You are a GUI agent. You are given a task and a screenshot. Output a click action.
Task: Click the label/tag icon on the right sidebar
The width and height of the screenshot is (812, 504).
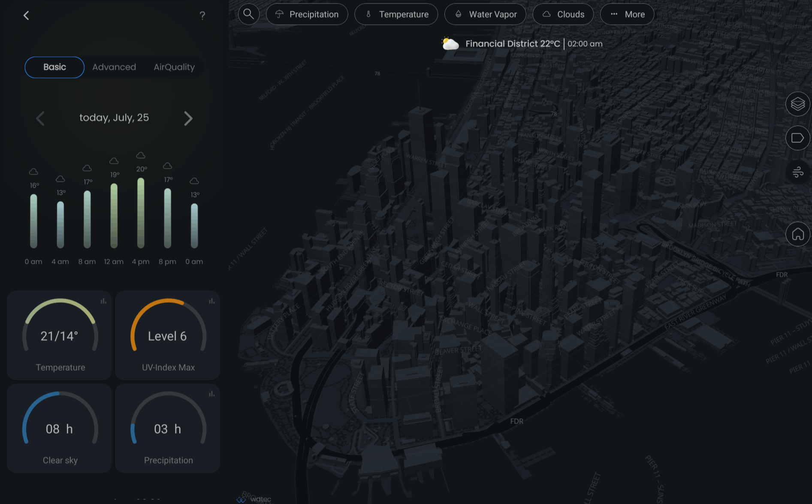(797, 137)
